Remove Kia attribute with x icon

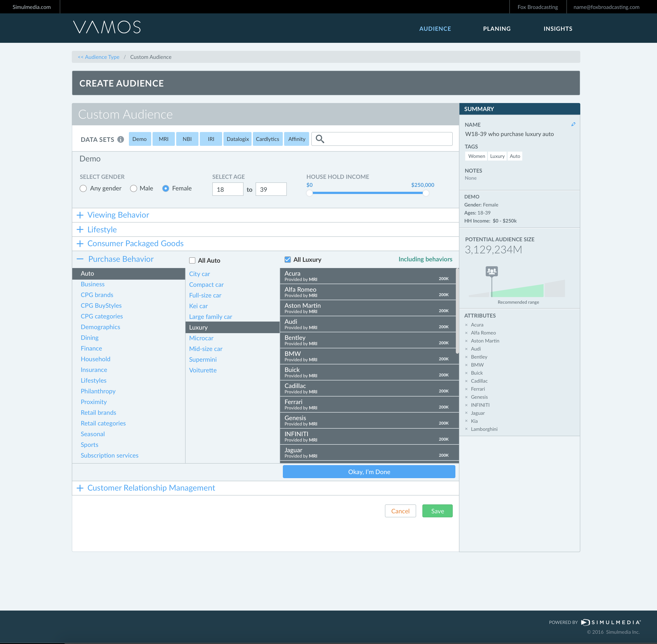(x=466, y=421)
